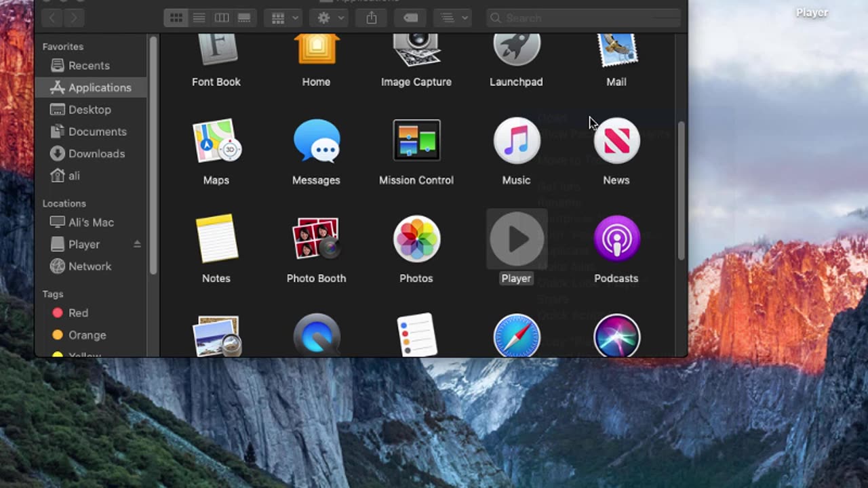Pick the Photo Booth app icon
Screen dimensions: 868x488
[316, 239]
